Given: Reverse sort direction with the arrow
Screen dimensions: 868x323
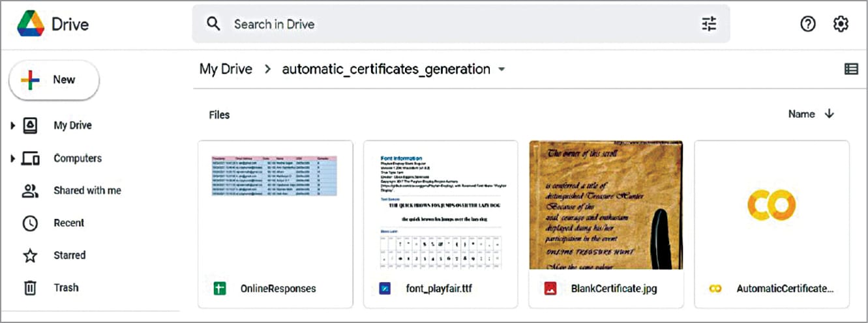Looking at the screenshot, I should point(830,114).
